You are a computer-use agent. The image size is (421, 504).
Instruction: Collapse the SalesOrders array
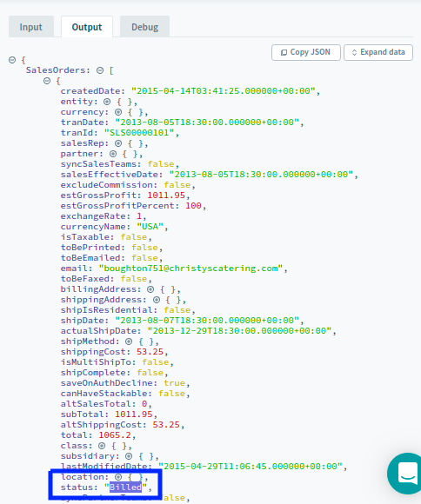tap(100, 70)
